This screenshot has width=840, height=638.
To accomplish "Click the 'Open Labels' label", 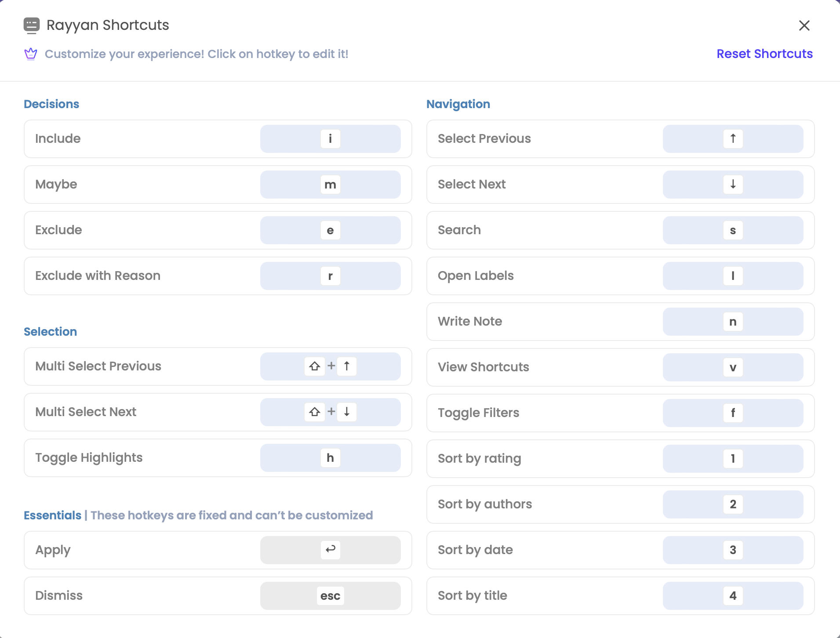I will click(x=476, y=276).
